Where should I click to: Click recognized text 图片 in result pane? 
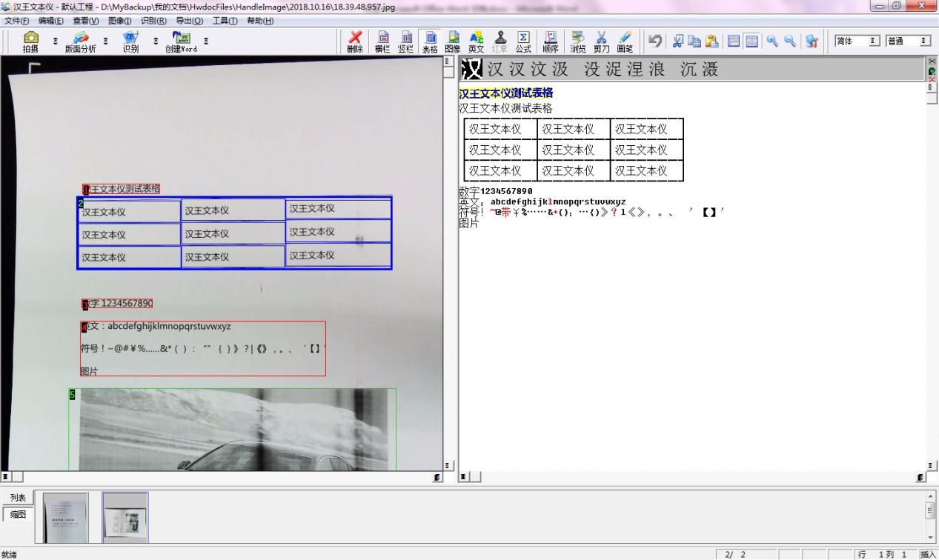469,223
